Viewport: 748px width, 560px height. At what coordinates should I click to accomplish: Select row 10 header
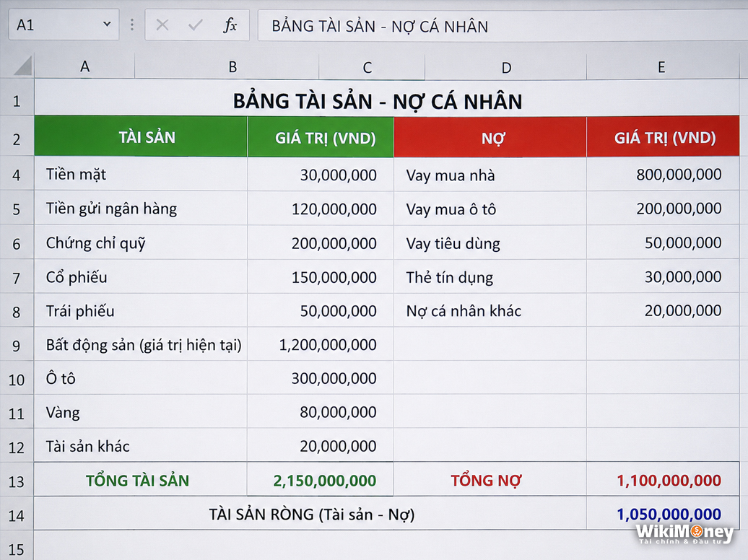(17, 379)
